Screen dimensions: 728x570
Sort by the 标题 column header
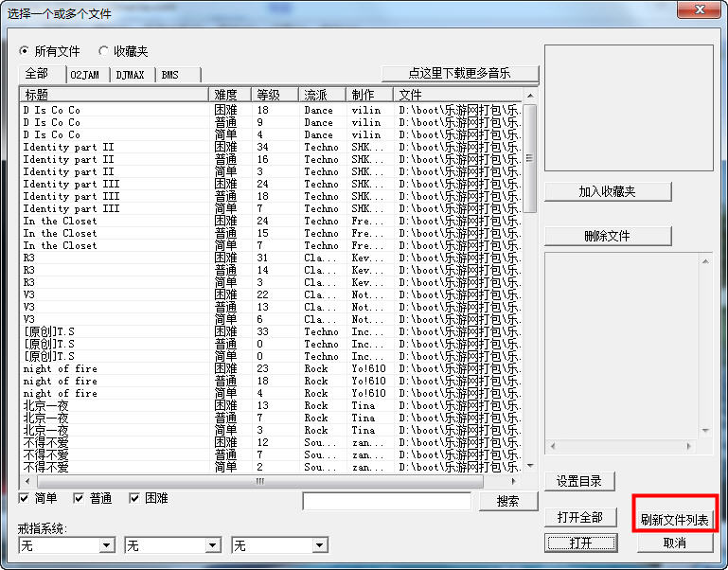114,95
